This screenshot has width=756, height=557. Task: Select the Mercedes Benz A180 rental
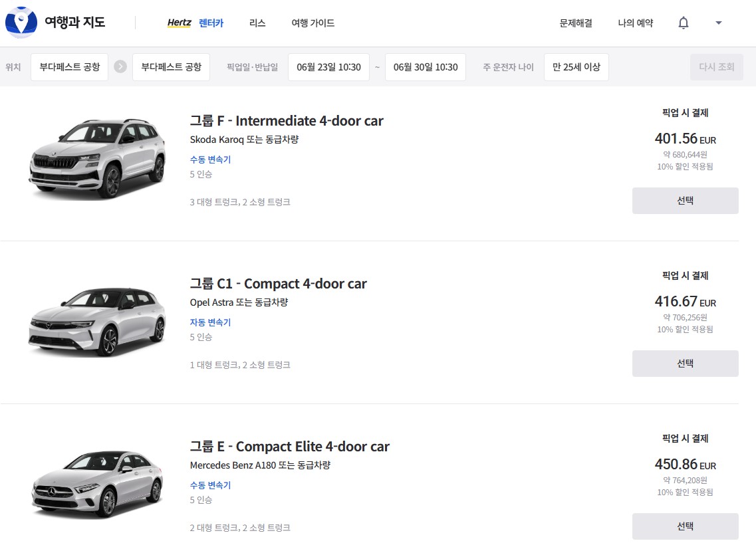pos(685,526)
